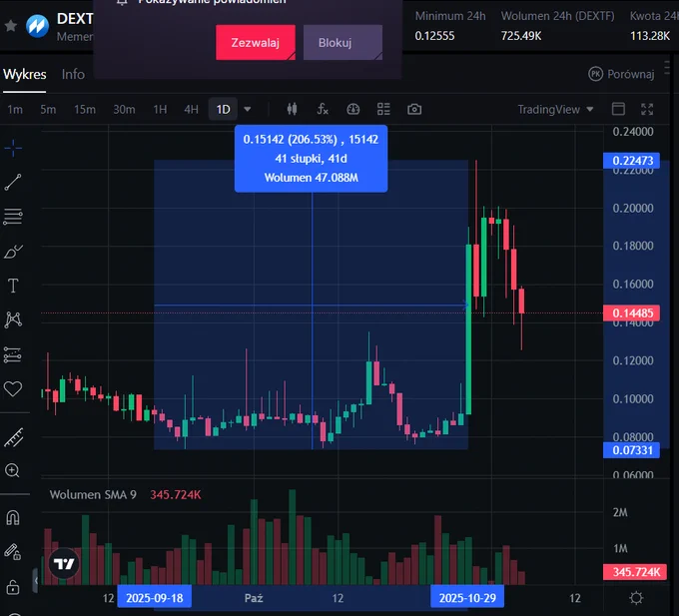Screen dimensions: 679x616
Task: Select the text annotation tool
Action: pyautogui.click(x=13, y=286)
